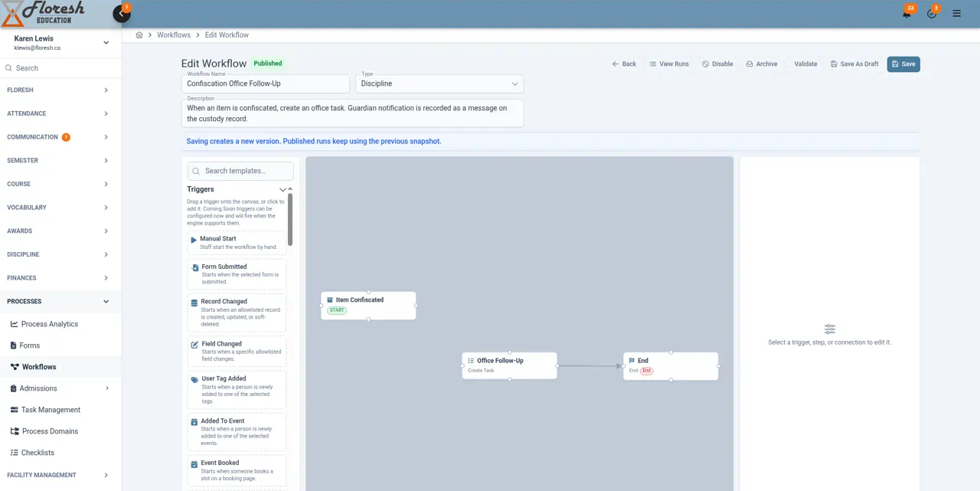Open the tasks check-circle icon
The width and height of the screenshot is (980, 491).
tap(932, 14)
